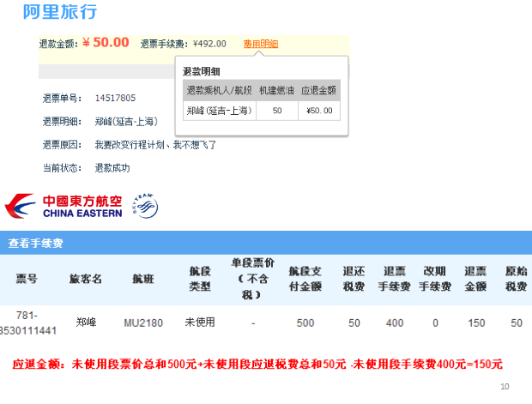Click the 航班 column header

tap(142, 279)
